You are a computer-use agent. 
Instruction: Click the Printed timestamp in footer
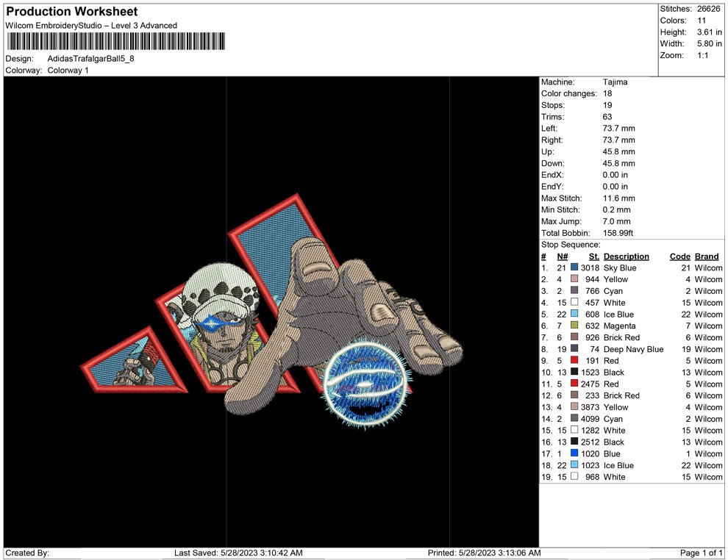[485, 553]
